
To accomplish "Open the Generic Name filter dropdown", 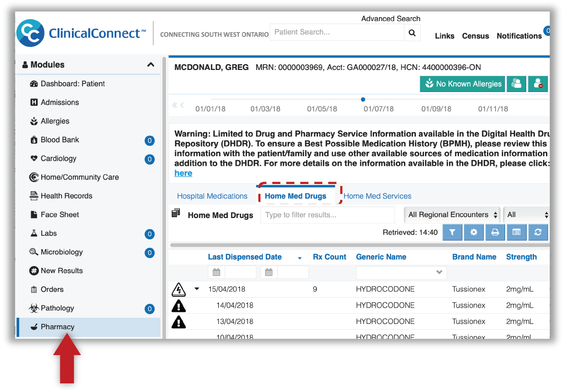I will click(438, 272).
